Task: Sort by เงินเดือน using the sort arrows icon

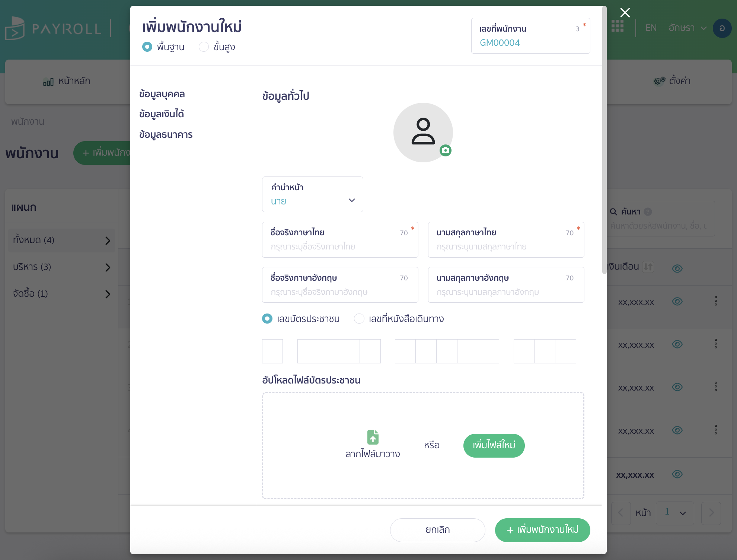Action: pyautogui.click(x=648, y=267)
